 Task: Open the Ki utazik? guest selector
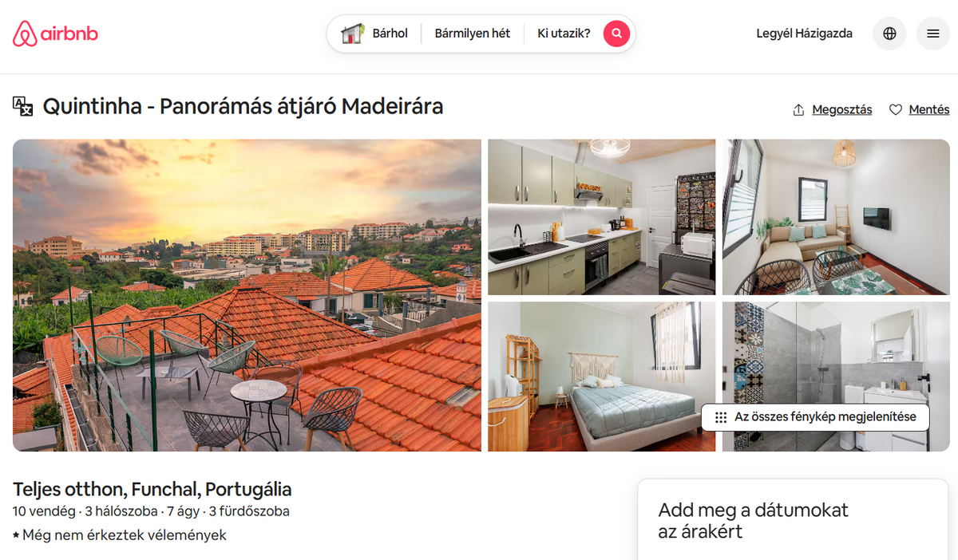[564, 34]
